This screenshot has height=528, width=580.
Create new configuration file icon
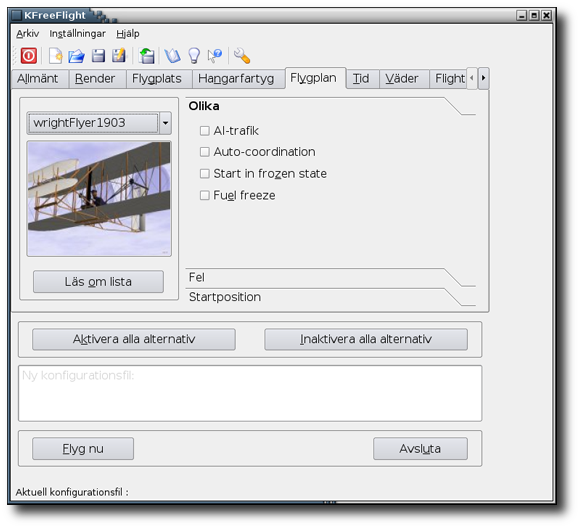pos(55,56)
